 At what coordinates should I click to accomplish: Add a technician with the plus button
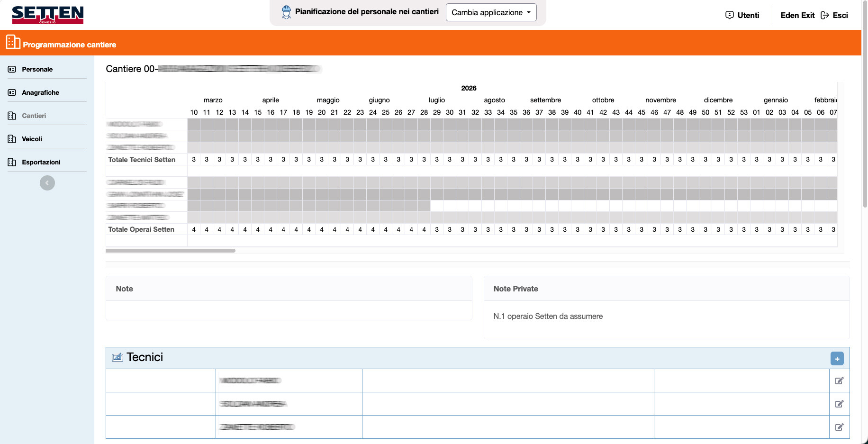tap(837, 359)
